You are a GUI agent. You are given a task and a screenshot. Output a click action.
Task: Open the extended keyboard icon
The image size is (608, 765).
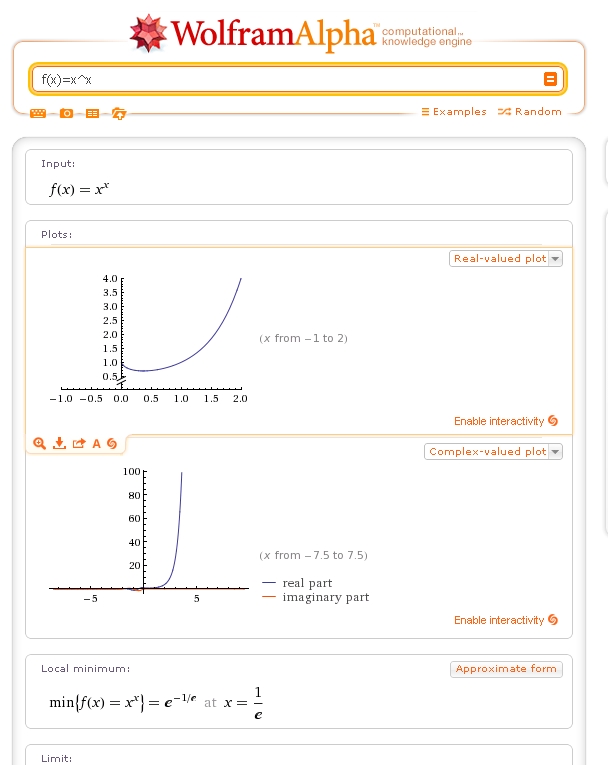38,113
